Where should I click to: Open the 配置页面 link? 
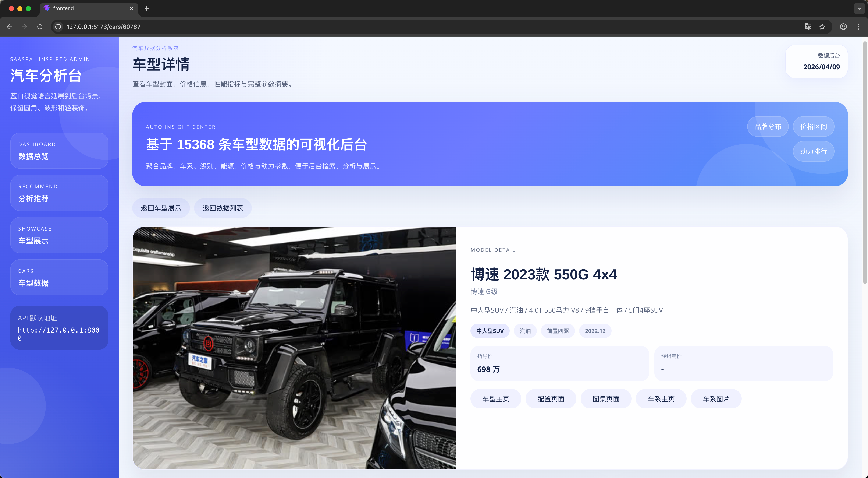551,399
